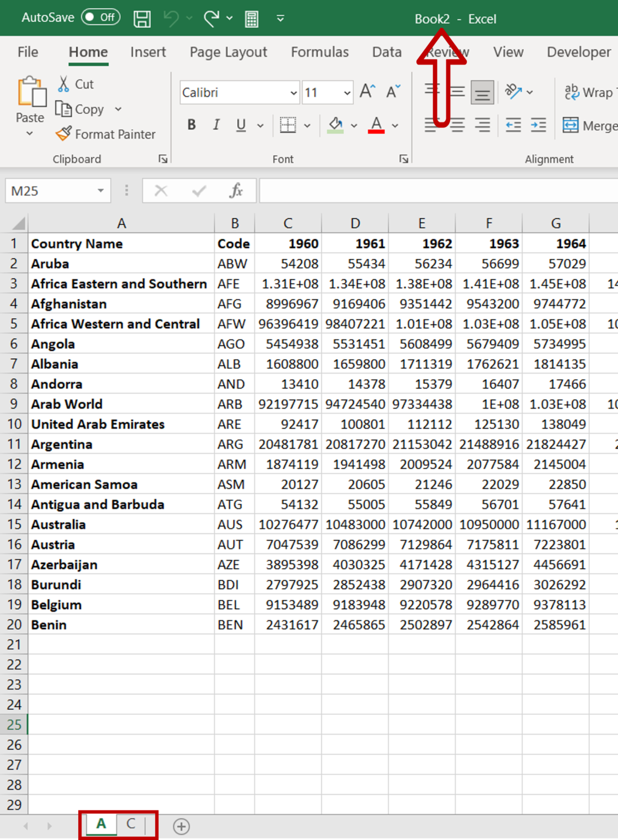Click the Insert Function fx button
618x840 pixels.
pyautogui.click(x=235, y=191)
